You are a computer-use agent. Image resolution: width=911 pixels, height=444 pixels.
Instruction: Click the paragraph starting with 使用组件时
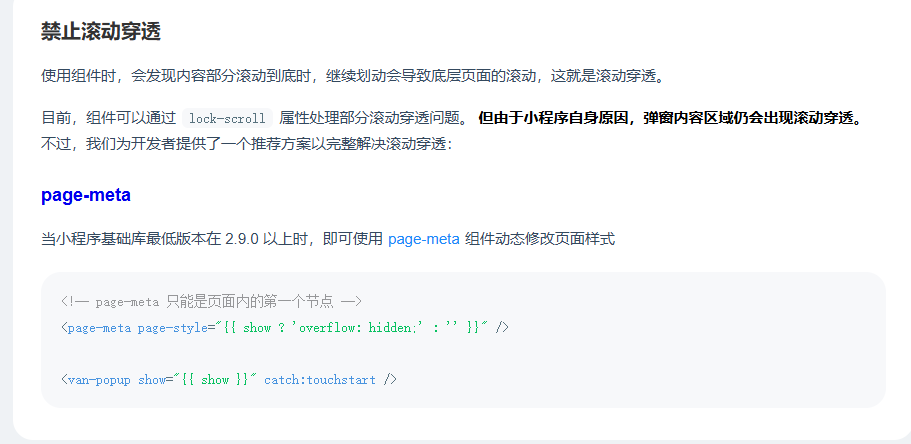click(x=353, y=76)
